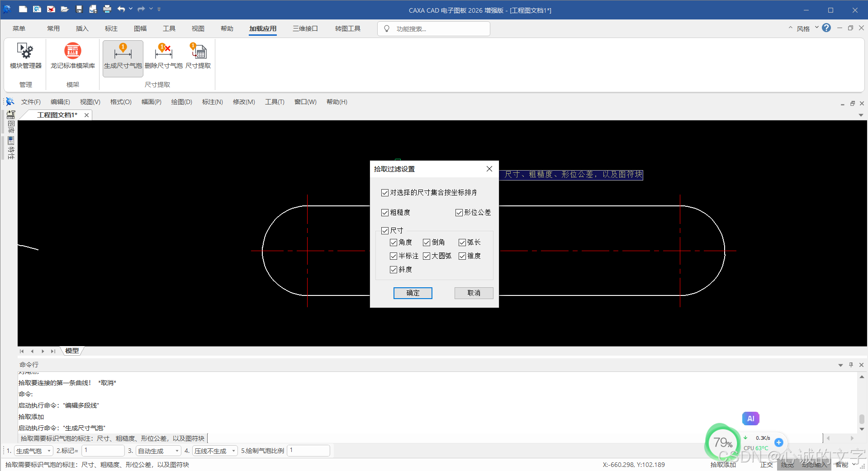868x471 pixels.
Task: Switch to the 三维接口 ribbon tab
Action: point(305,28)
